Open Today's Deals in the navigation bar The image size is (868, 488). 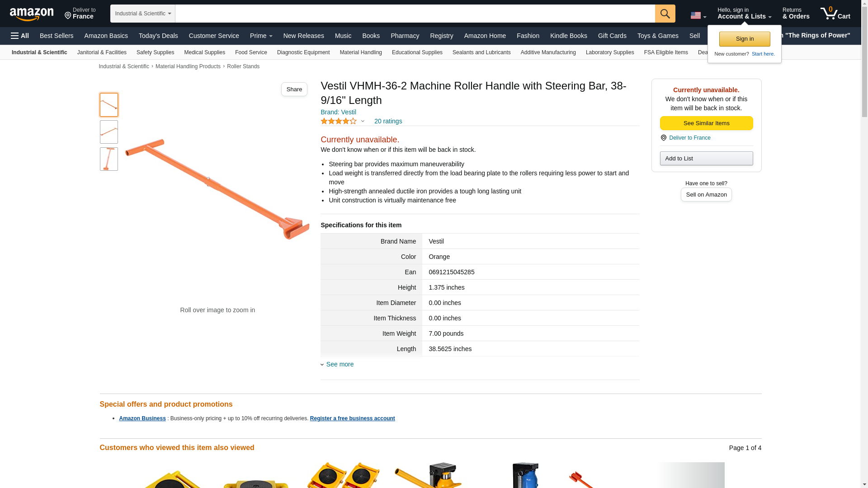158,36
